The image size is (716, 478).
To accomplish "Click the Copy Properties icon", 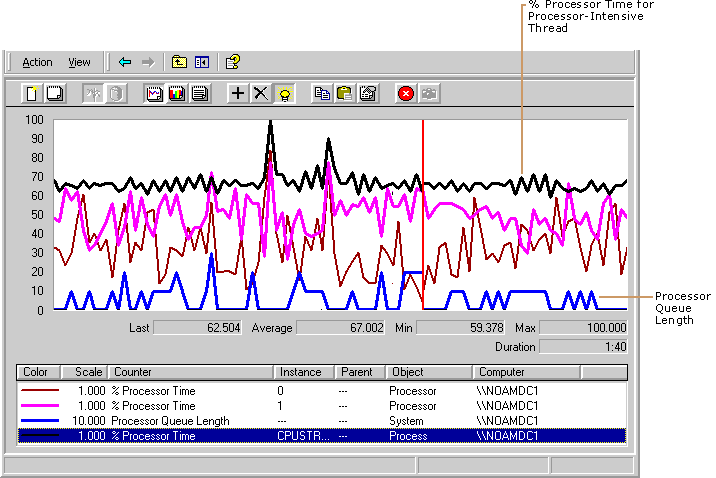I will pyautogui.click(x=322, y=94).
